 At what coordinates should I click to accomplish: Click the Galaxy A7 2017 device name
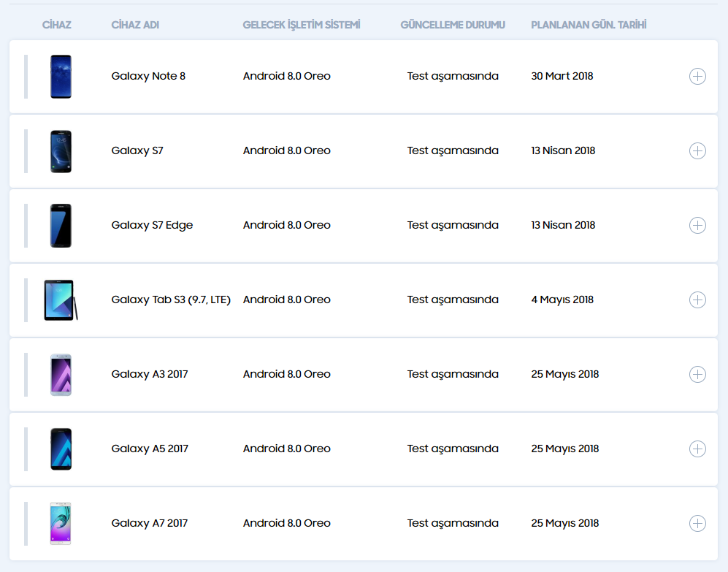pos(150,523)
